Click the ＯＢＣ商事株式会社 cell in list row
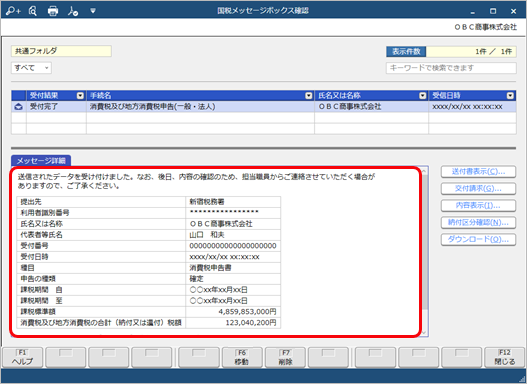Screen dimensions: 527x384 click(371, 107)
